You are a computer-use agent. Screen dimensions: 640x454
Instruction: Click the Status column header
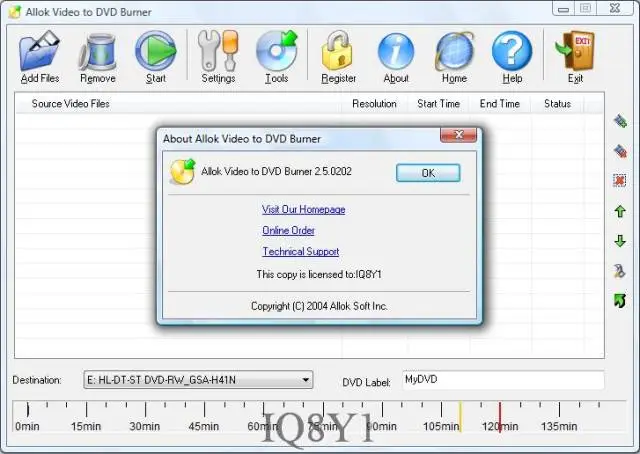point(557,104)
